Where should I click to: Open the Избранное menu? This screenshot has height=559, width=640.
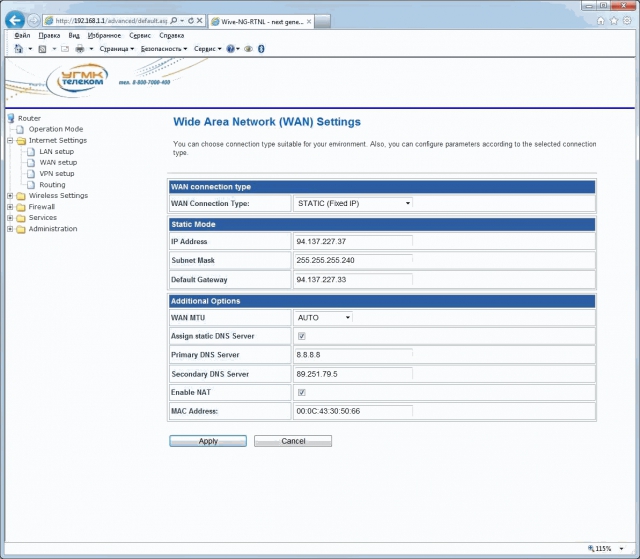pyautogui.click(x=104, y=35)
